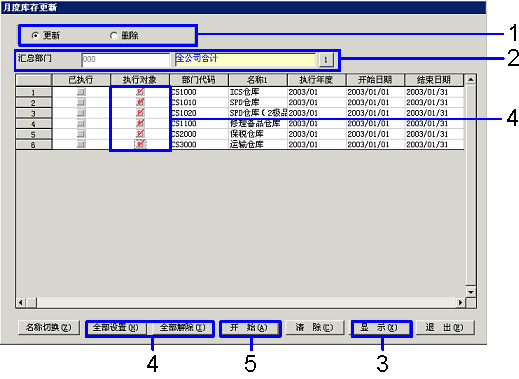Click the CS2000 department code cell
Viewport: 519px width, 379px height.
click(x=199, y=134)
